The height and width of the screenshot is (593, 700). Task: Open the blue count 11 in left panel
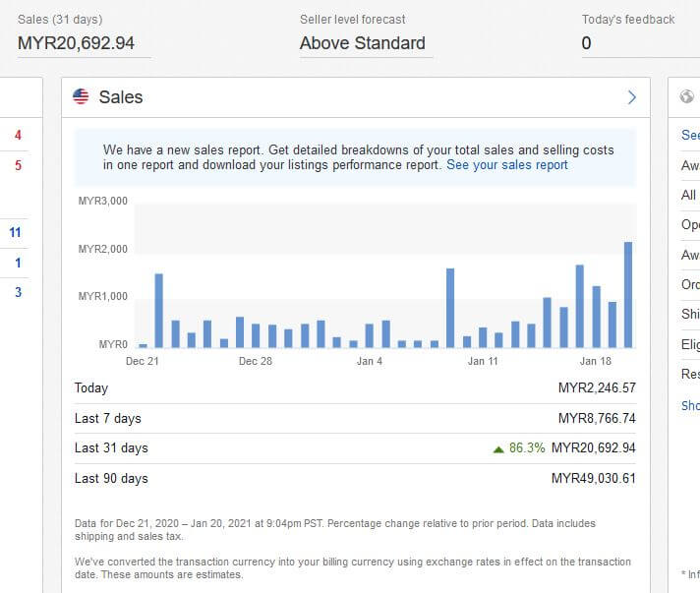point(16,233)
